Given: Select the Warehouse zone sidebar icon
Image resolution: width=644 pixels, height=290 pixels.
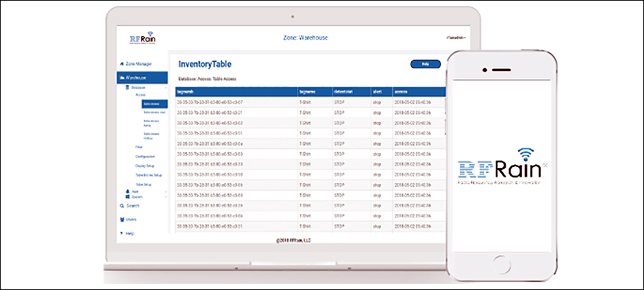Looking at the screenshot, I should tap(122, 77).
